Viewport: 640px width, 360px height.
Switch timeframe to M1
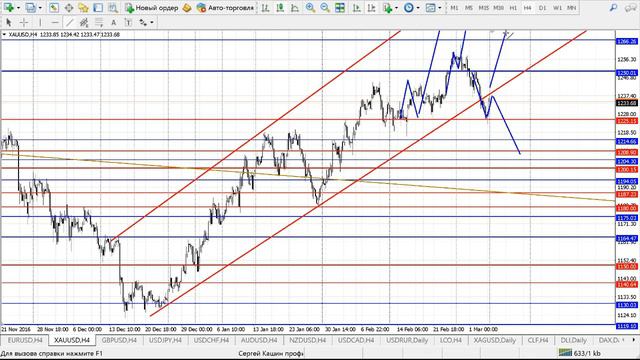pyautogui.click(x=454, y=8)
